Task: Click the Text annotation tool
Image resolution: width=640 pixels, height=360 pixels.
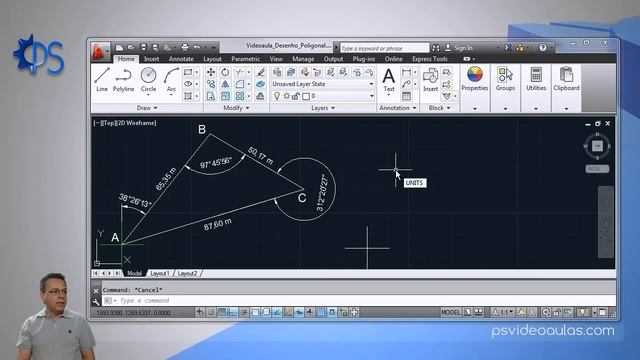Action: pyautogui.click(x=389, y=80)
